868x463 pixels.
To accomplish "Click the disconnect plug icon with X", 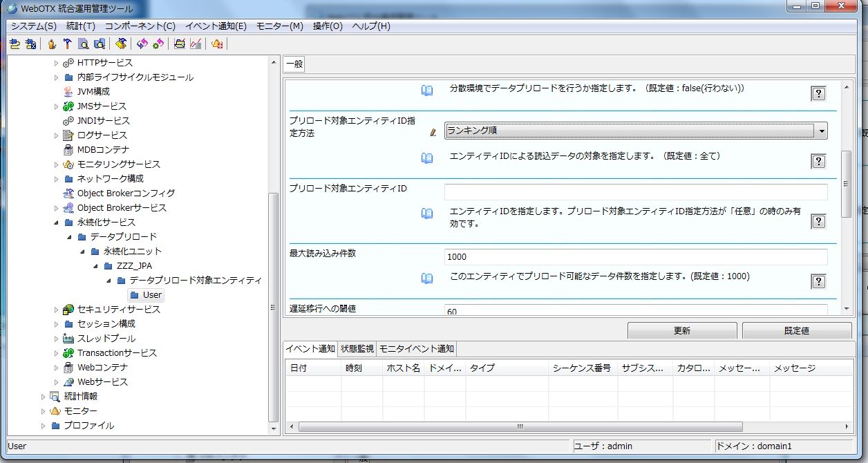I will coord(30,44).
